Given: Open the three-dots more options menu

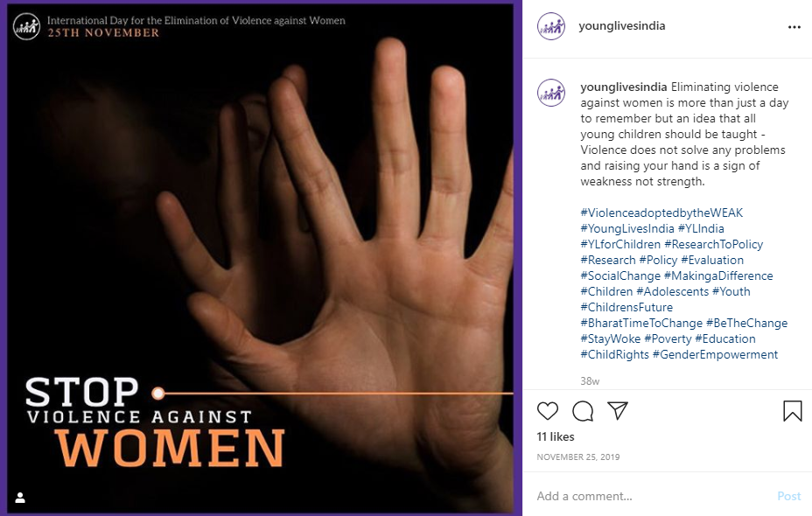Looking at the screenshot, I should coord(794,27).
